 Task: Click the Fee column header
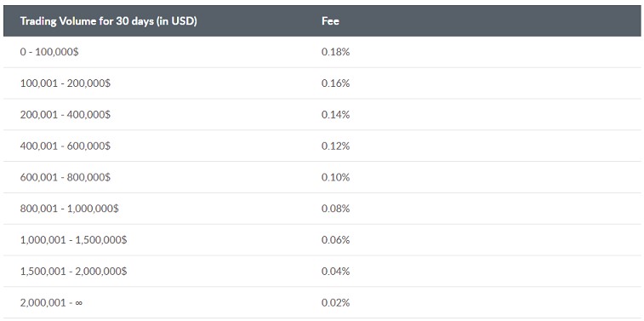pos(330,21)
